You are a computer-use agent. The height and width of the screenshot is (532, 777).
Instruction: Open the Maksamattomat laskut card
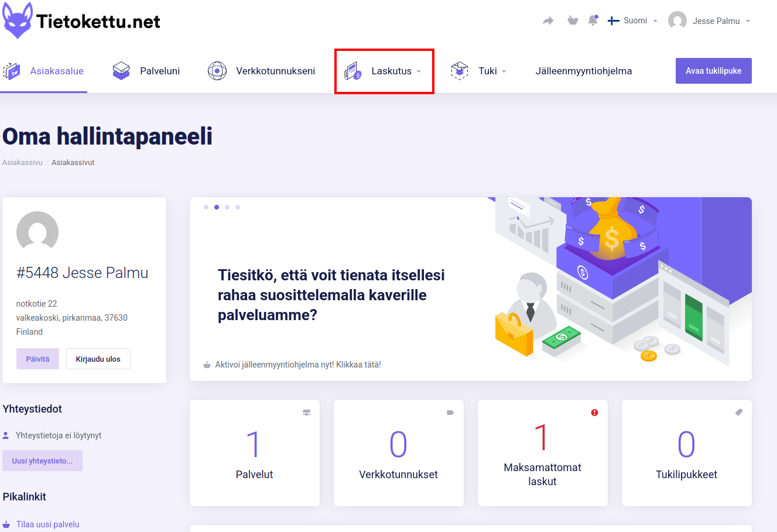click(542, 453)
